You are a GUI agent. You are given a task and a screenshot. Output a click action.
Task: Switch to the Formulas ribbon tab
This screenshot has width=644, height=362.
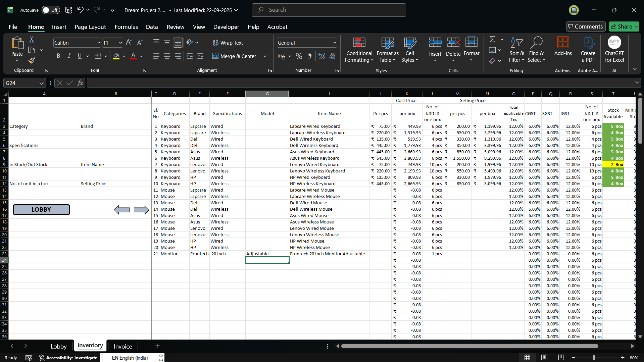pyautogui.click(x=126, y=27)
